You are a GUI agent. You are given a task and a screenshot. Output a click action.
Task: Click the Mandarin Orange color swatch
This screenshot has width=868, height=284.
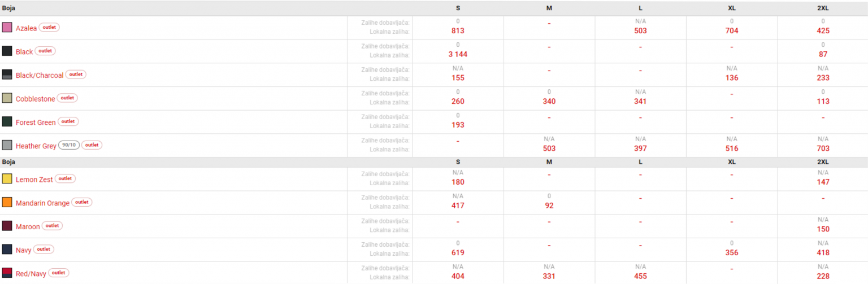[x=7, y=203]
